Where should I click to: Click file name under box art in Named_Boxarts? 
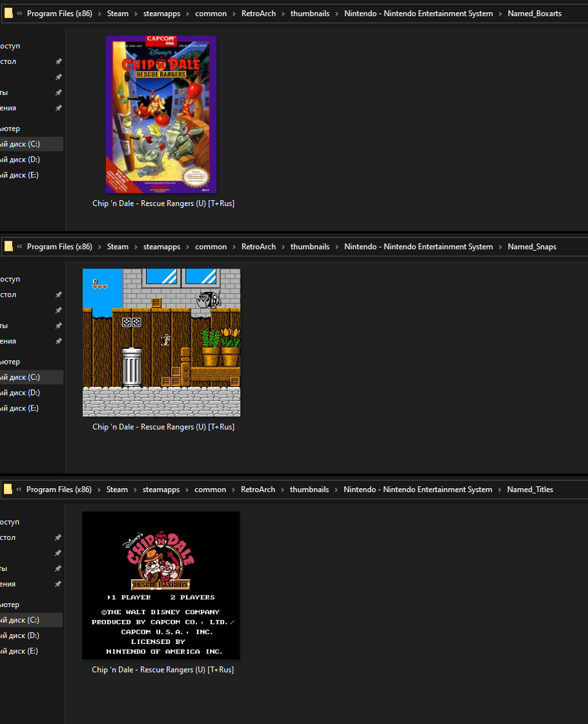[x=163, y=203]
